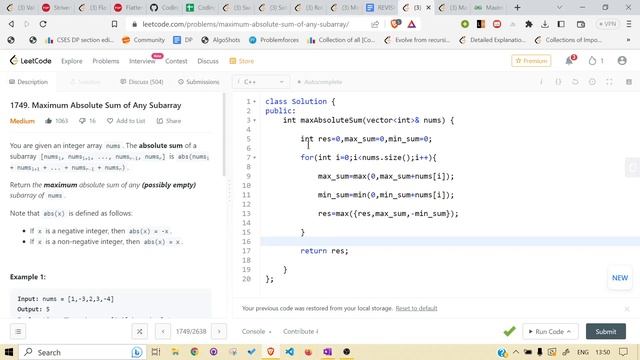Open the Discuss (504) tab
Screen dimensions: 640x360
[142, 82]
